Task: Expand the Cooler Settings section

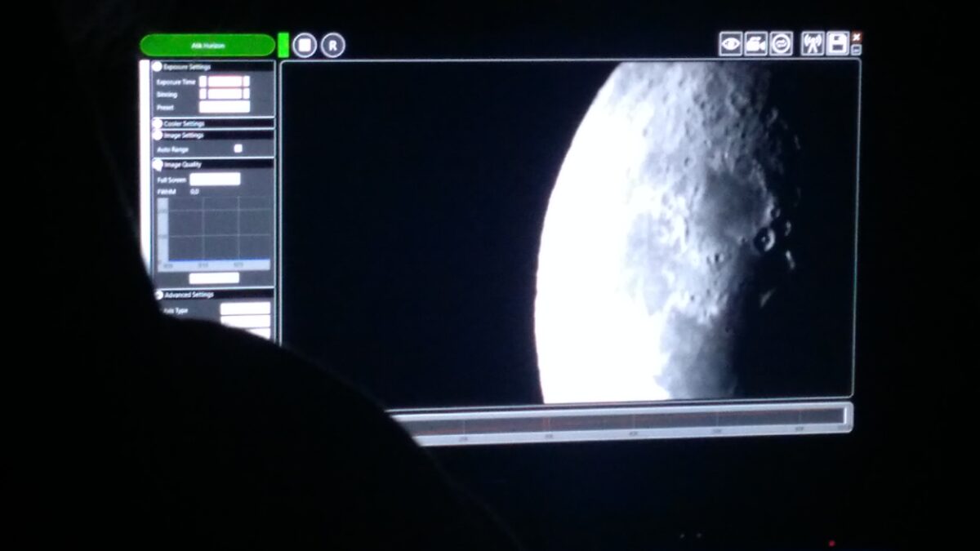Action: tap(158, 123)
